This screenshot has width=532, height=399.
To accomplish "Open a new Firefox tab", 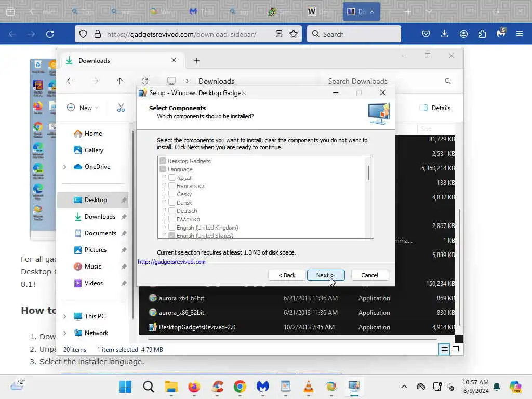I will click(408, 11).
